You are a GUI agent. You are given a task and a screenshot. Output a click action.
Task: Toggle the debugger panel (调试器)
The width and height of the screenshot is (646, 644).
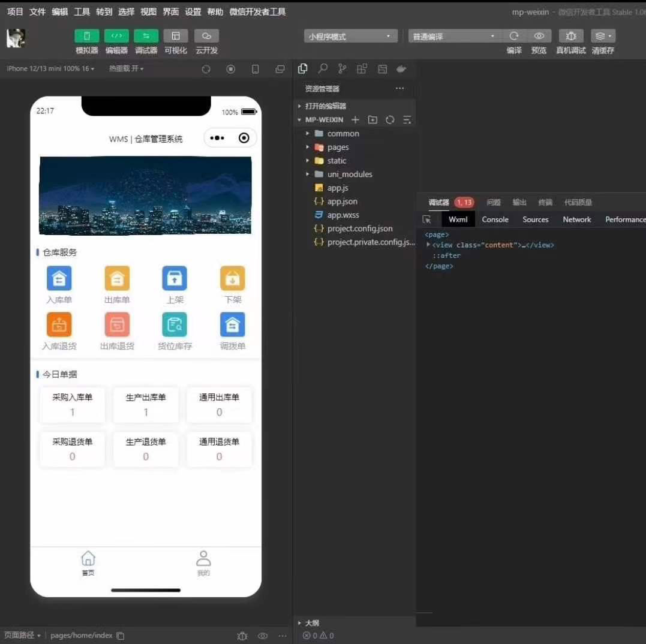[x=146, y=36]
